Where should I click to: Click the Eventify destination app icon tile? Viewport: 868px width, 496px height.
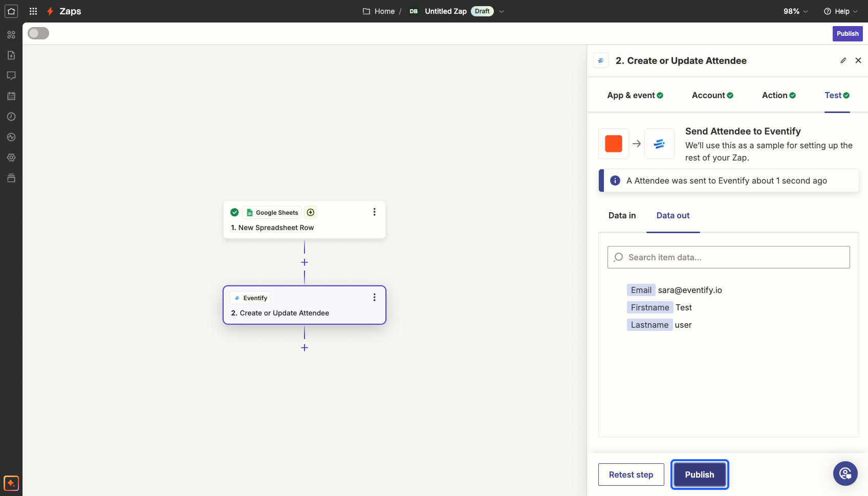(660, 144)
